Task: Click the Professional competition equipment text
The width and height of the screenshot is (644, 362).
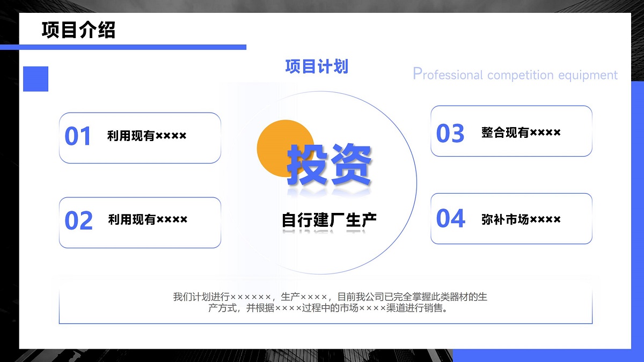Action: 515,75
